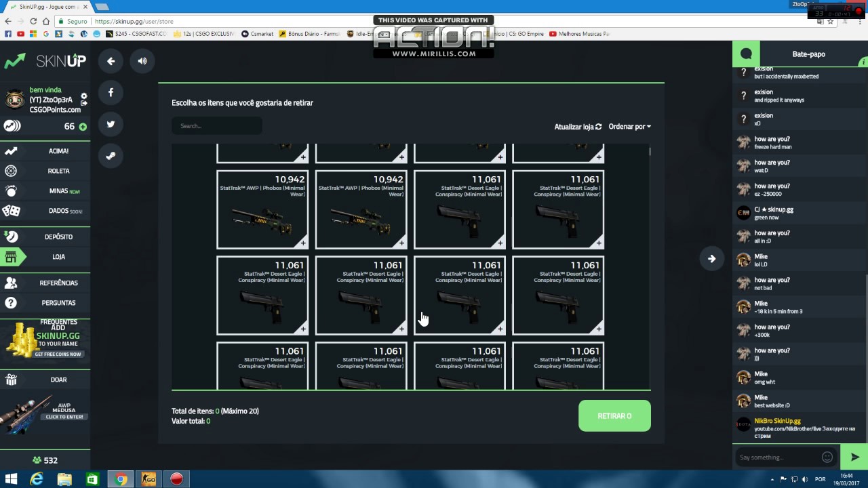Open the emoji picker smiley icon
Image resolution: width=868 pixels, height=488 pixels.
point(827,457)
